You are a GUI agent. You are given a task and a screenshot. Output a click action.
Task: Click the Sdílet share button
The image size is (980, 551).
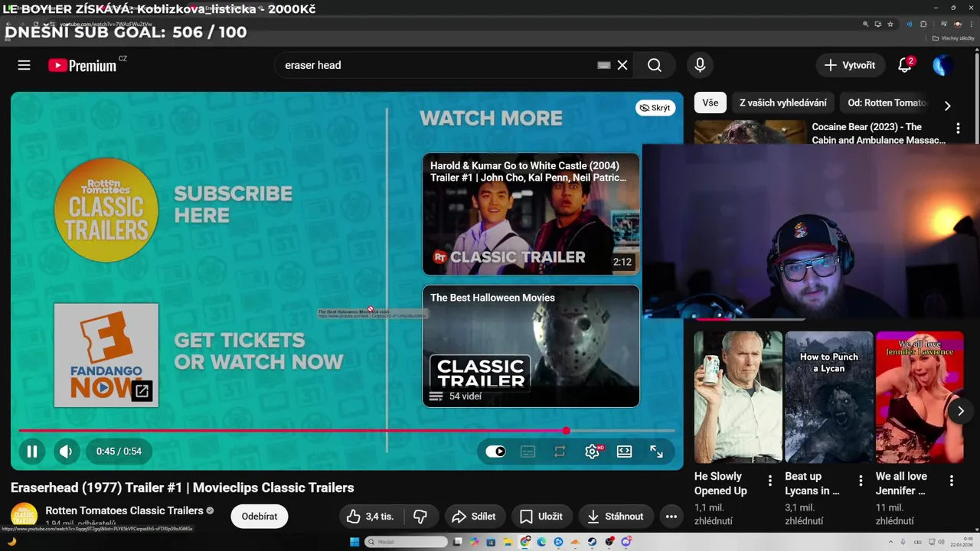pyautogui.click(x=474, y=517)
